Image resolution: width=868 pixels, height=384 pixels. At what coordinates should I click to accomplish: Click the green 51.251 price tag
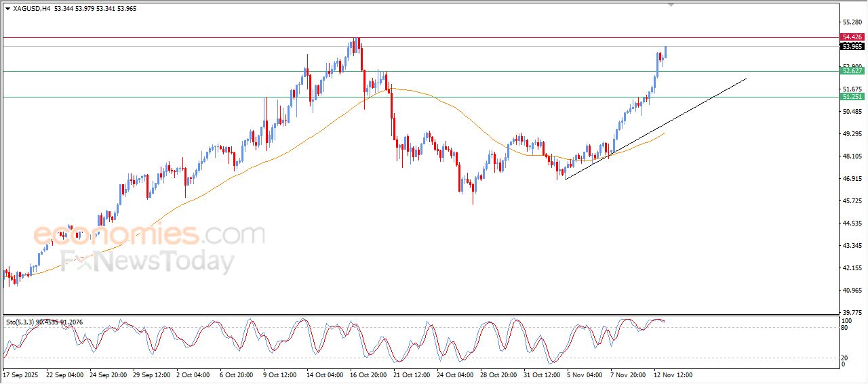tap(852, 97)
